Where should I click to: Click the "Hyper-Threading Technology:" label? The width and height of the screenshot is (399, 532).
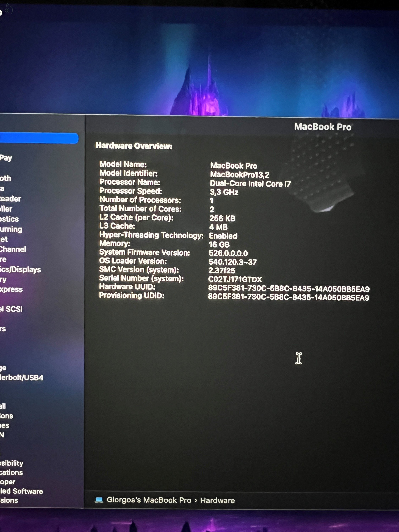pyautogui.click(x=151, y=235)
